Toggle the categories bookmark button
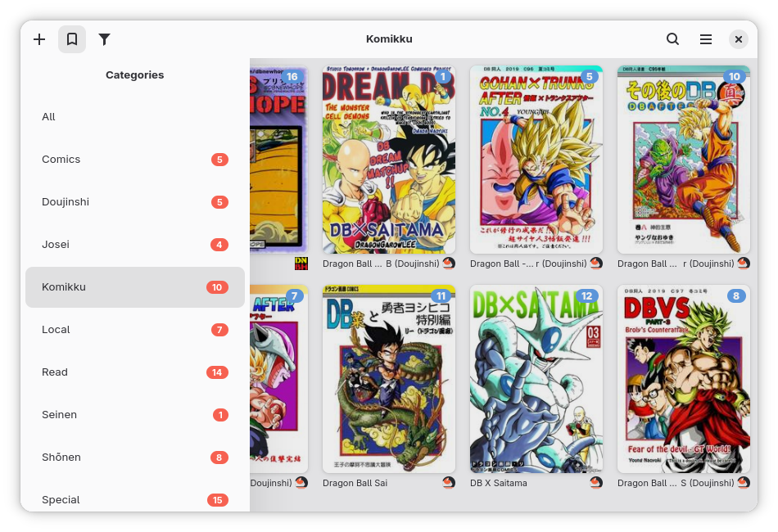The width and height of the screenshot is (778, 532). click(x=72, y=39)
